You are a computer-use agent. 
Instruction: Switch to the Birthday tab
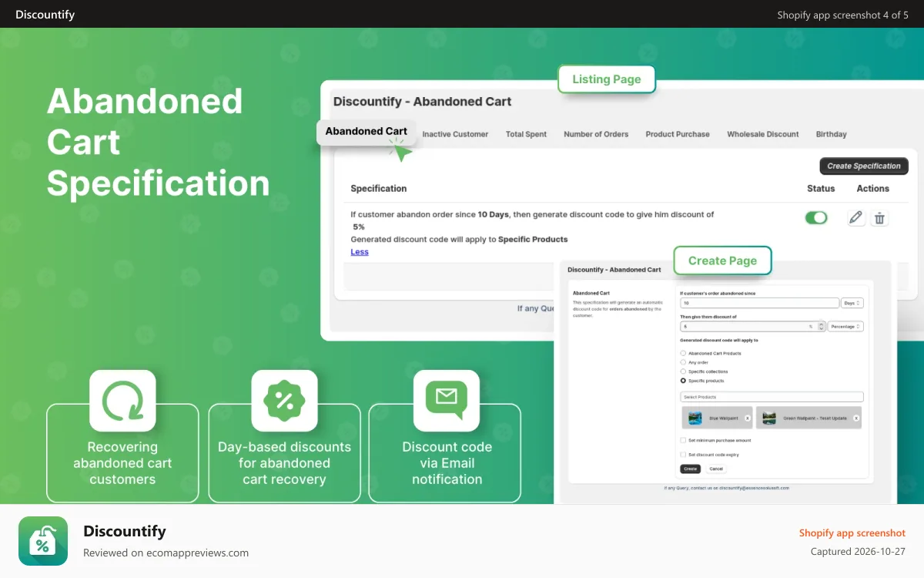pos(832,134)
